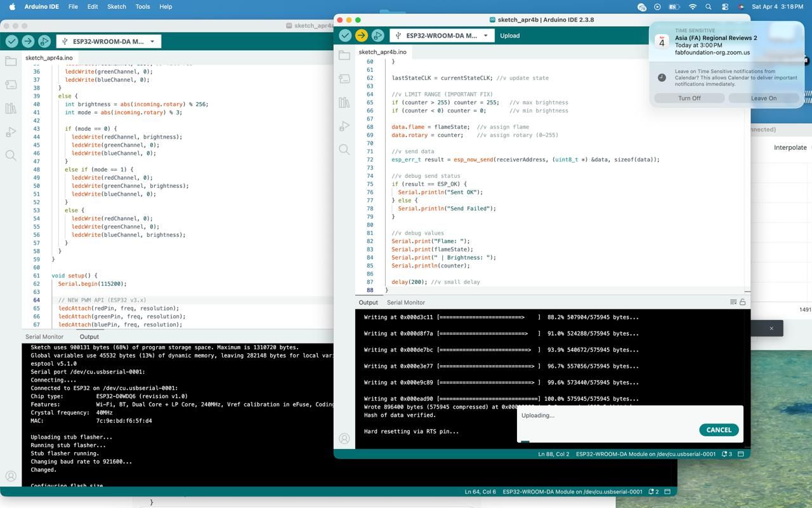This screenshot has height=508, width=812.
Task: Click the Upload arrow in sketch_apr4a window
Action: tap(28, 41)
